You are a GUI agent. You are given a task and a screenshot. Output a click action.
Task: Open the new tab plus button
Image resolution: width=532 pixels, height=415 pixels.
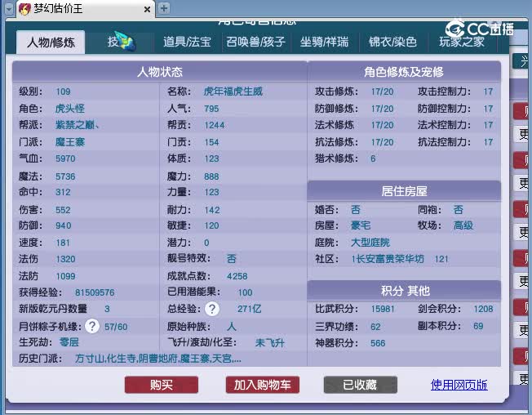pos(164,8)
